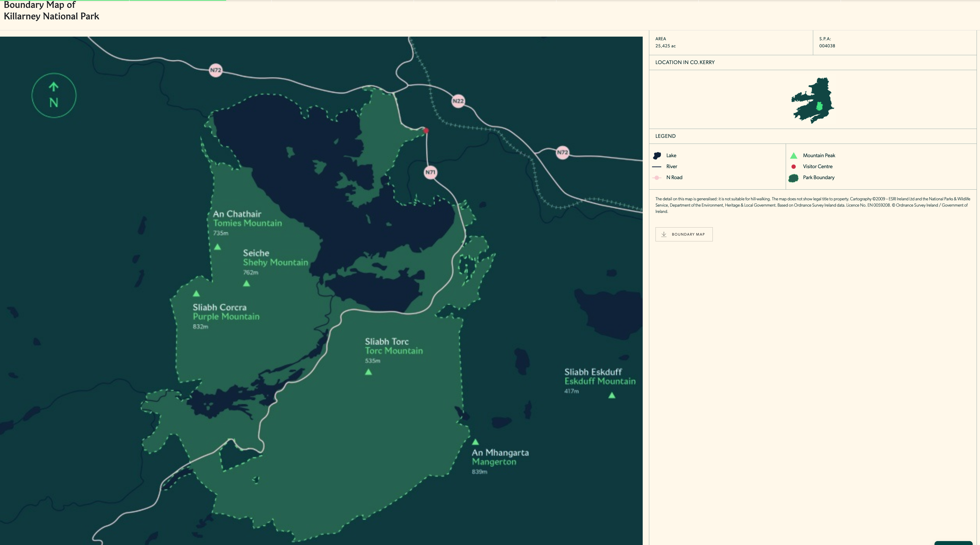Click the download arrow icon
The width and height of the screenshot is (980, 545).
pyautogui.click(x=664, y=234)
